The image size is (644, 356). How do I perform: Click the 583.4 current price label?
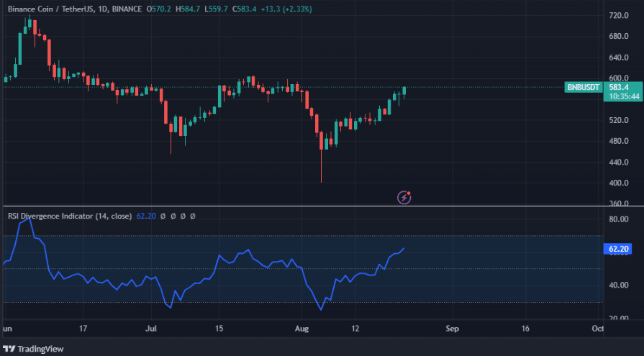619,87
